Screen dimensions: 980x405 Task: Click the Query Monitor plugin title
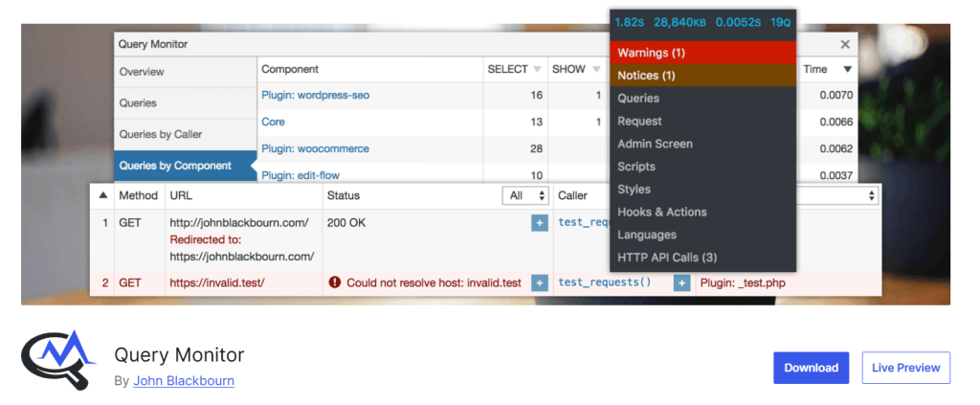[x=179, y=355]
